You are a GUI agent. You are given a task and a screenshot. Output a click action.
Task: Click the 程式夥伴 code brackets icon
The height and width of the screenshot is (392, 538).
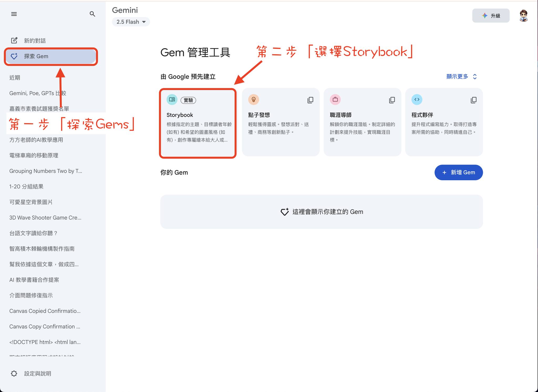[417, 100]
